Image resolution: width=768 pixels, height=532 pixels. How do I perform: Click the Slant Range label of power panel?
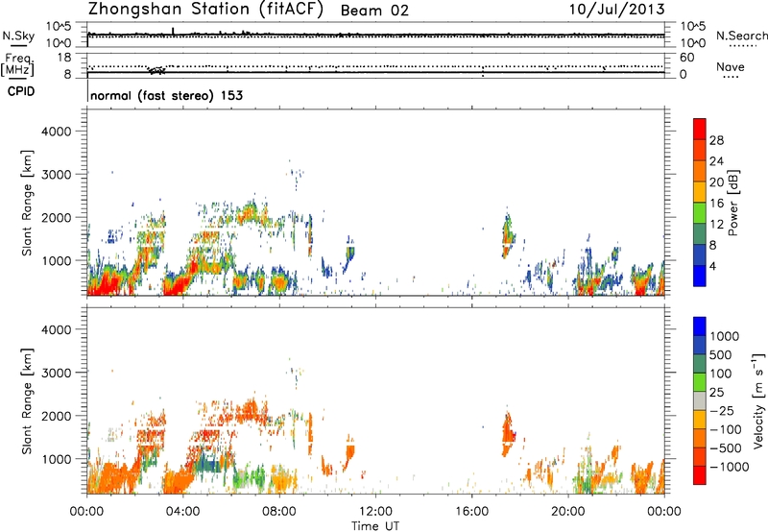[x=27, y=204]
